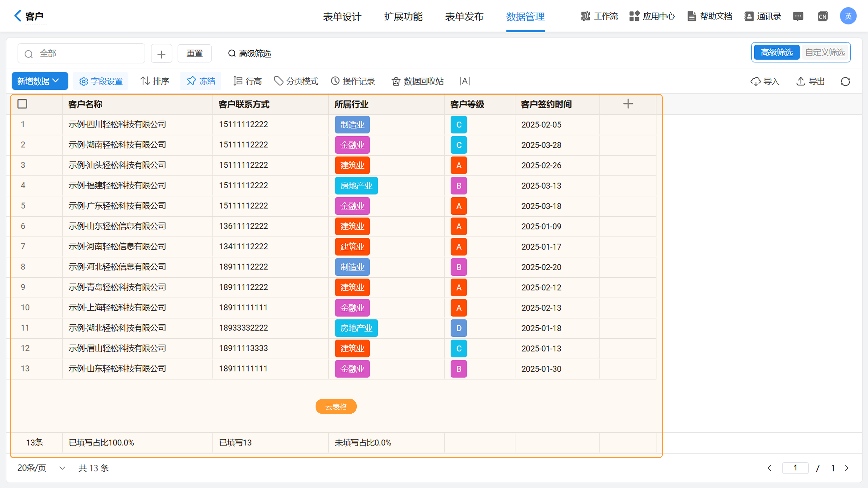The height and width of the screenshot is (488, 868).
Task: Click row number 7
Action: 23,246
